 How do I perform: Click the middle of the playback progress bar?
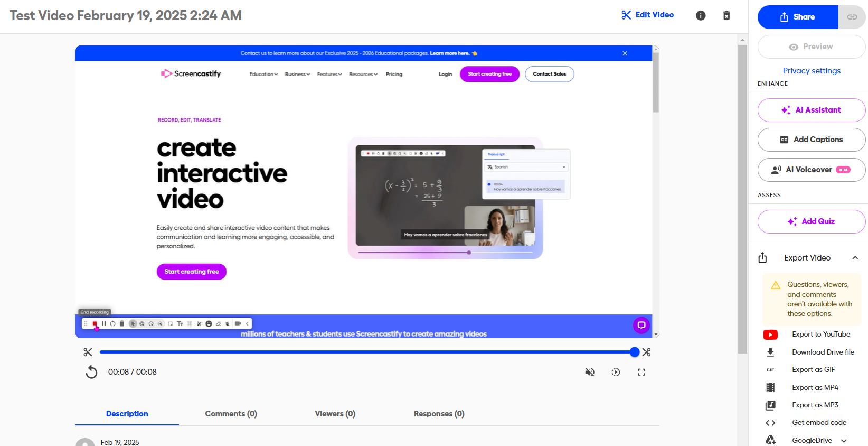(x=367, y=352)
